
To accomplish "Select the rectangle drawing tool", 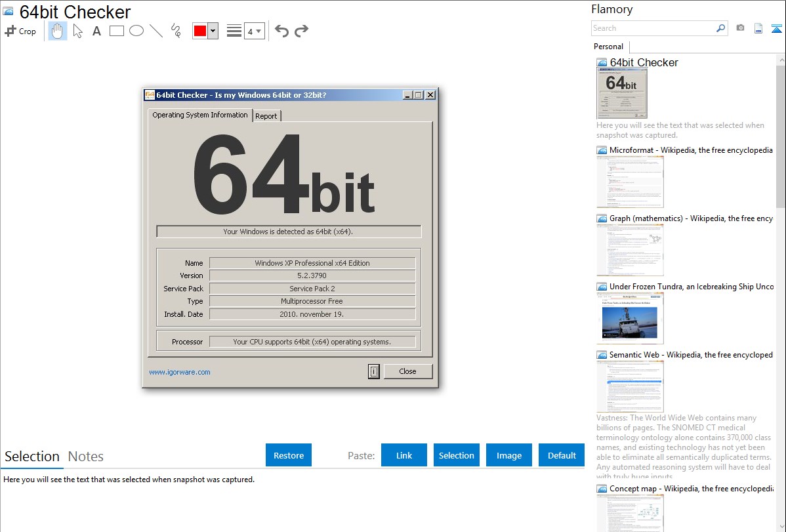I will [117, 31].
